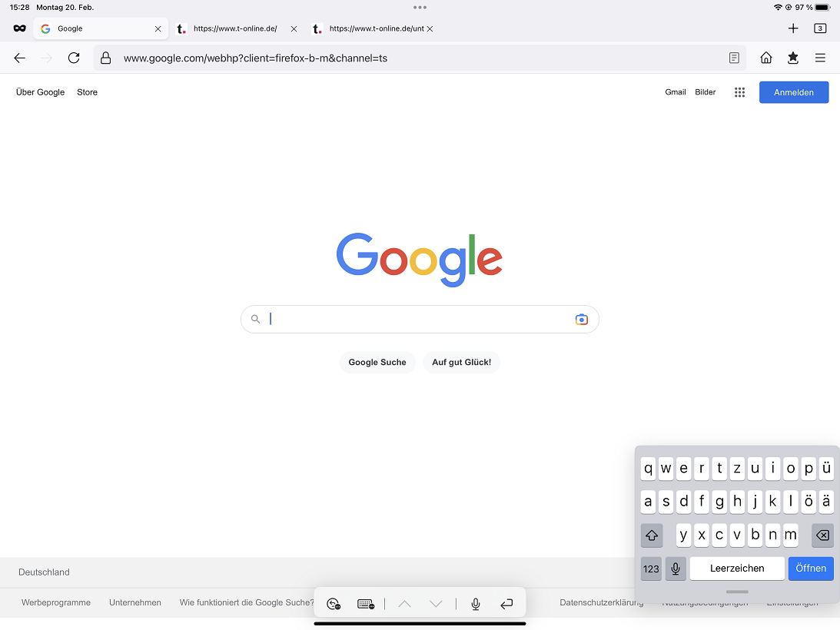Open bookmarks star icon

793,58
